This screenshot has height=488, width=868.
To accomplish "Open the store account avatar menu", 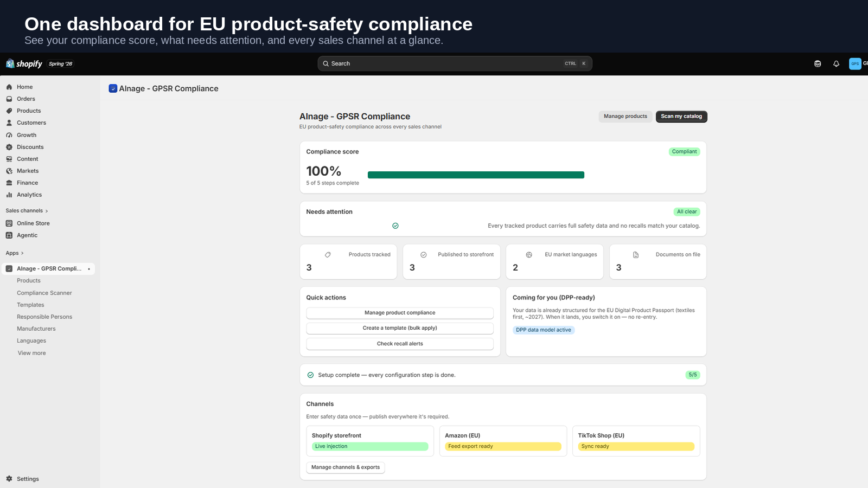I will coord(855,63).
